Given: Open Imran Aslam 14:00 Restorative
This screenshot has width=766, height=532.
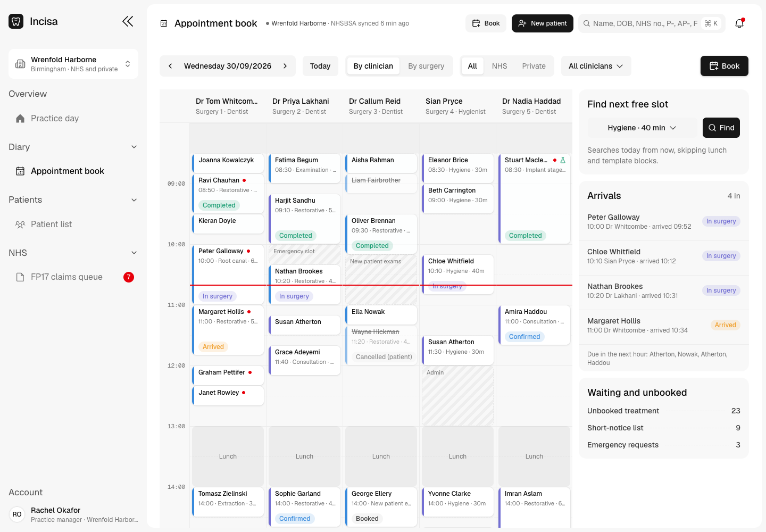Looking at the screenshot, I should 535,508.
